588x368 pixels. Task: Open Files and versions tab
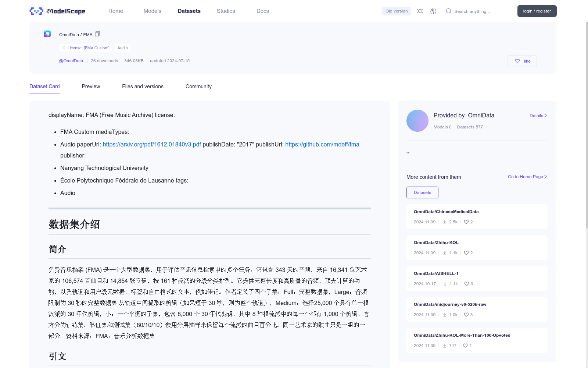point(143,86)
